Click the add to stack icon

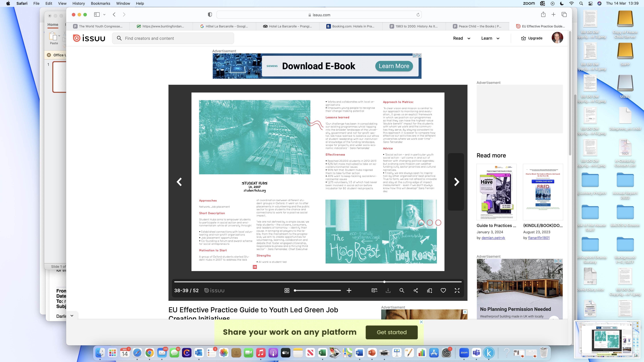click(430, 290)
